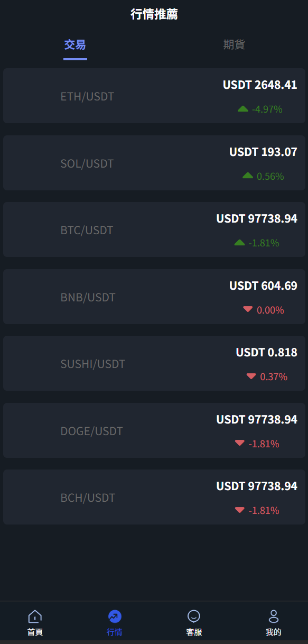Viewport: 308px width, 644px height.
Task: Open the 客服 customer service icon
Action: pos(194,617)
